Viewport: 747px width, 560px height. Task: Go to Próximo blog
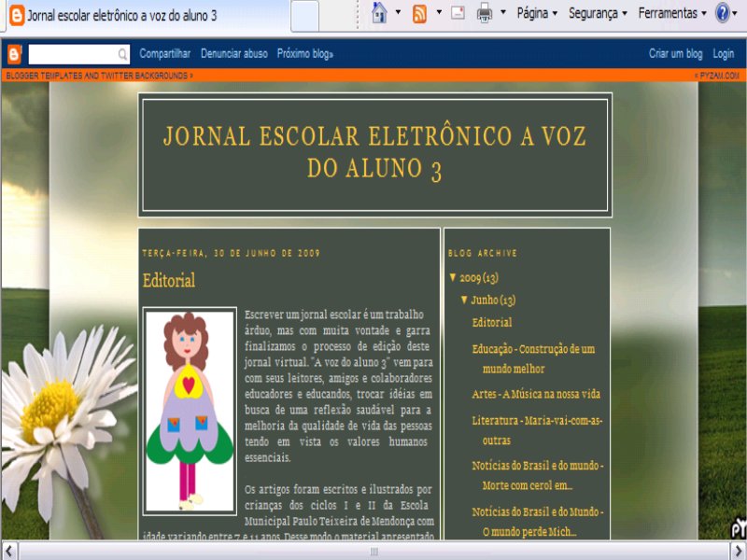tap(305, 54)
